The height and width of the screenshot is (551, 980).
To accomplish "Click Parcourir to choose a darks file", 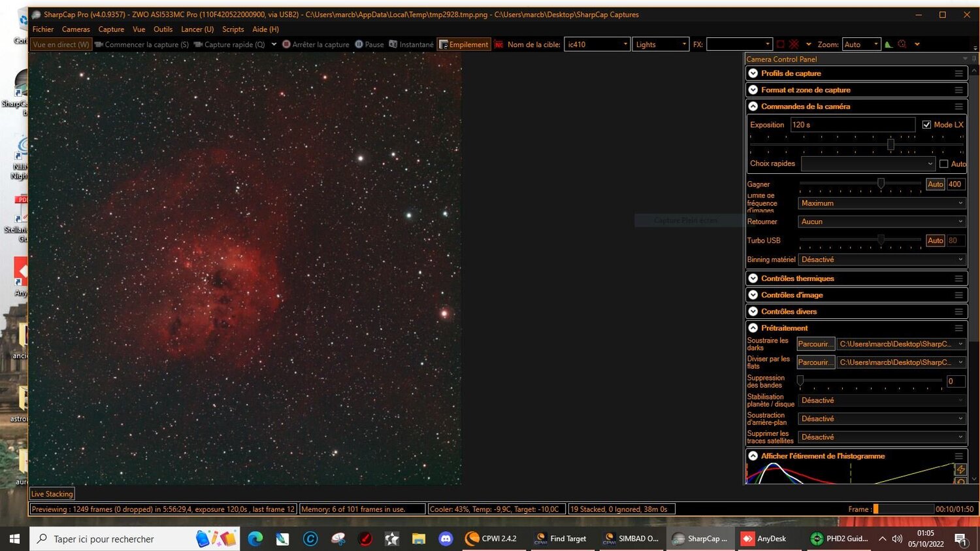I will click(815, 343).
